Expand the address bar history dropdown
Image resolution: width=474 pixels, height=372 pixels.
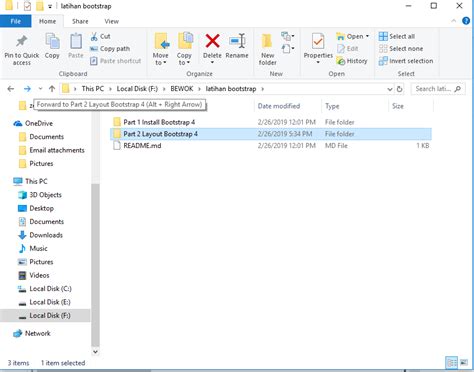(389, 89)
